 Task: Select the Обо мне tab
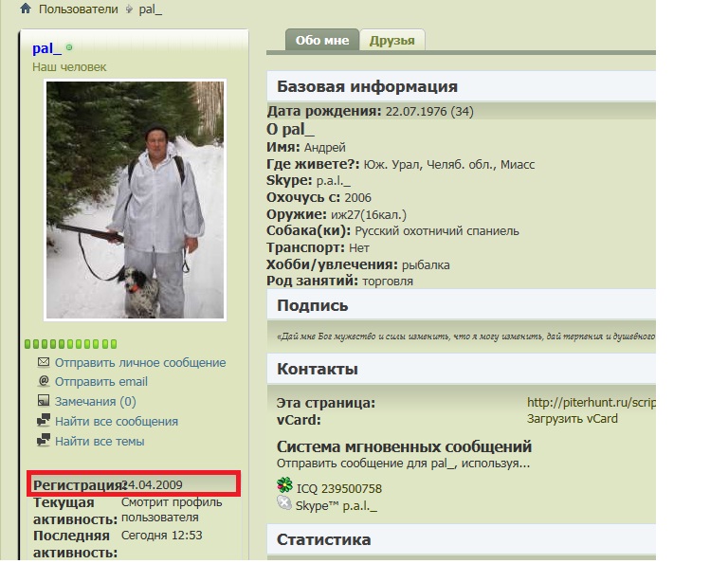322,40
